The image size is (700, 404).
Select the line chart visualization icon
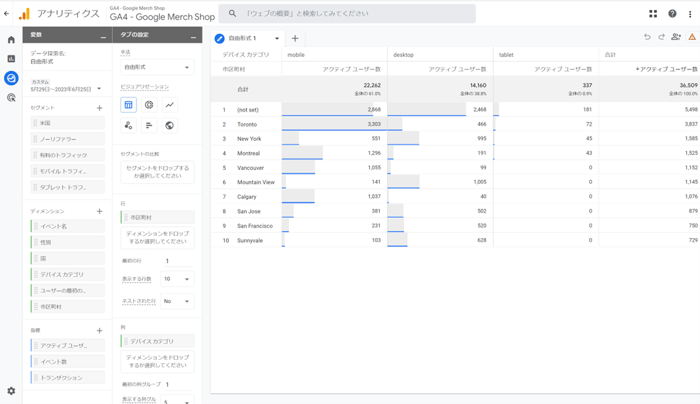click(170, 105)
